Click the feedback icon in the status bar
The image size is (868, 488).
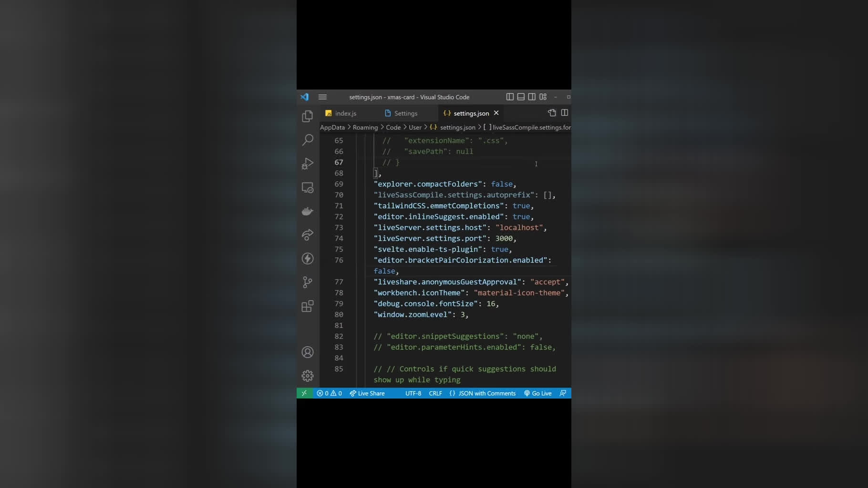coord(563,393)
